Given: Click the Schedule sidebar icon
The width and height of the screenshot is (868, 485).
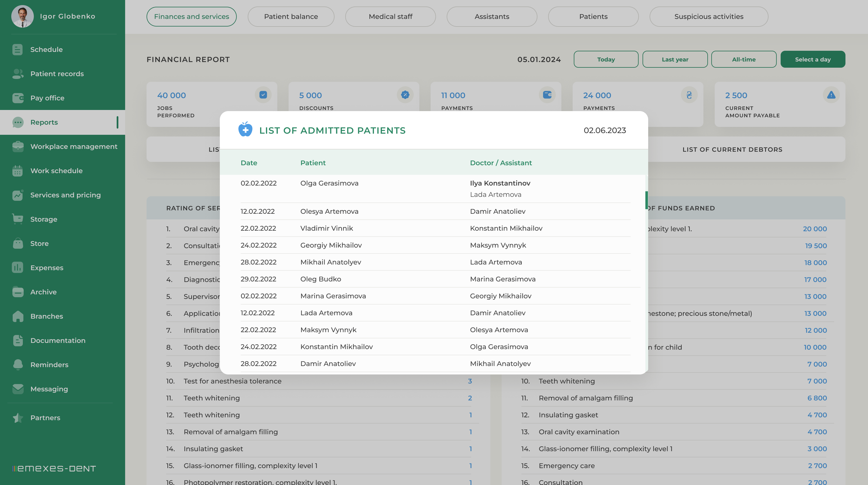Looking at the screenshot, I should click(x=17, y=50).
